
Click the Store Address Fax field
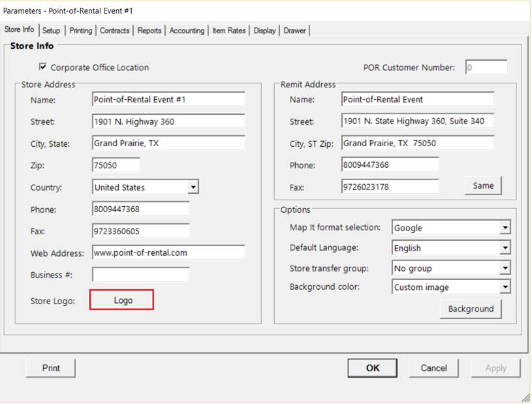coord(141,231)
